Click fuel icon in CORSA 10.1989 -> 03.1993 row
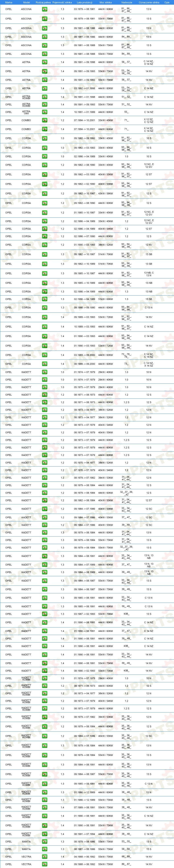 click(x=45, y=327)
